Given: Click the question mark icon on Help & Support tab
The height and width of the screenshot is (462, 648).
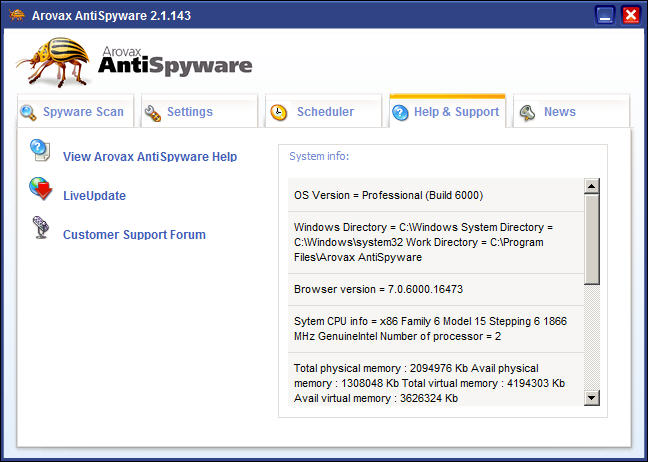Looking at the screenshot, I should (x=400, y=112).
